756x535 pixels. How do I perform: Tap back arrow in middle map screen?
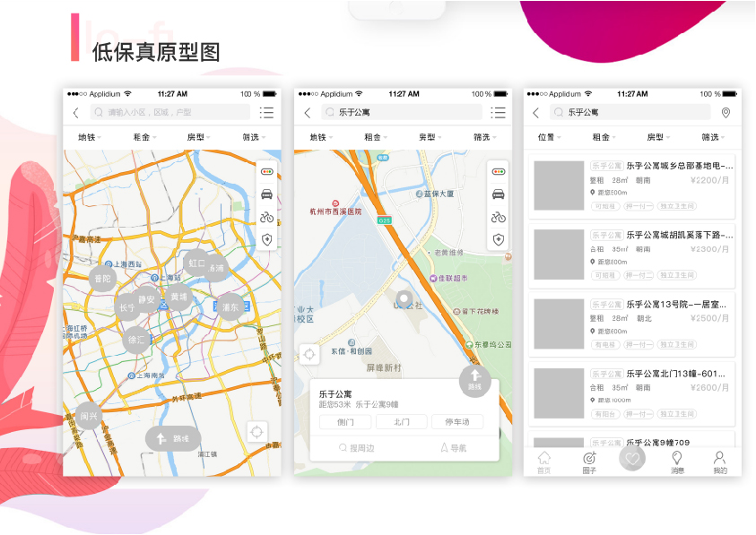click(307, 113)
